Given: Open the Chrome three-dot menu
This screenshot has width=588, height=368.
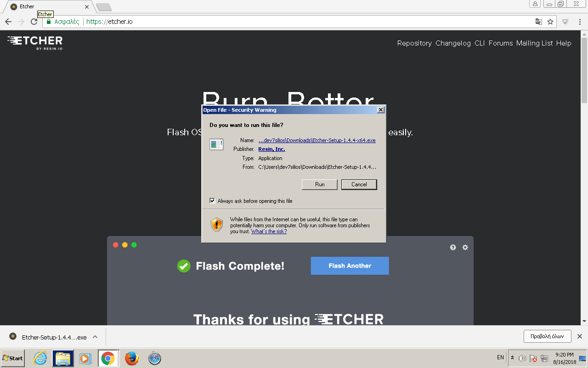Looking at the screenshot, I should point(580,22).
